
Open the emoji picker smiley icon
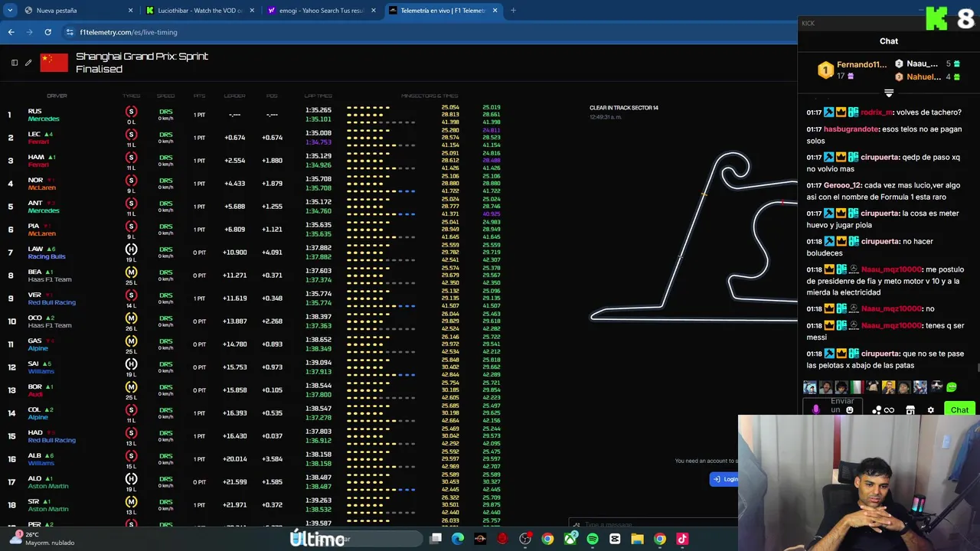[849, 410]
